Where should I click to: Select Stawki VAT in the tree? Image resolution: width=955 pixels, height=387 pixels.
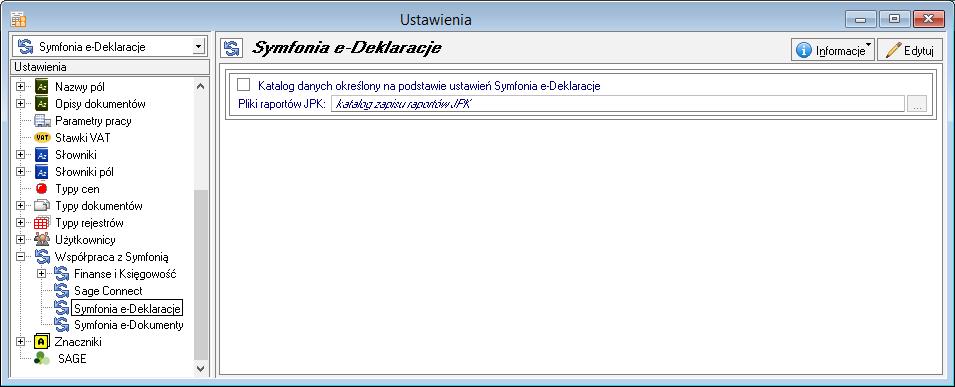coord(83,138)
